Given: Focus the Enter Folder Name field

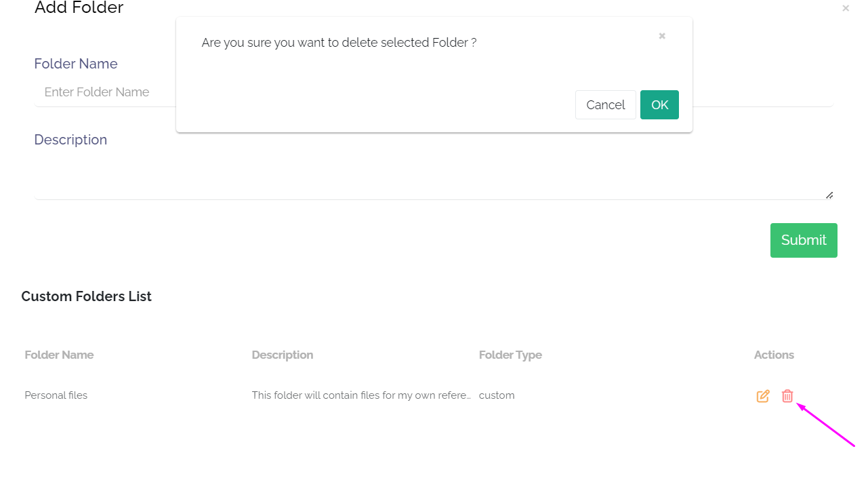Looking at the screenshot, I should coord(102,92).
